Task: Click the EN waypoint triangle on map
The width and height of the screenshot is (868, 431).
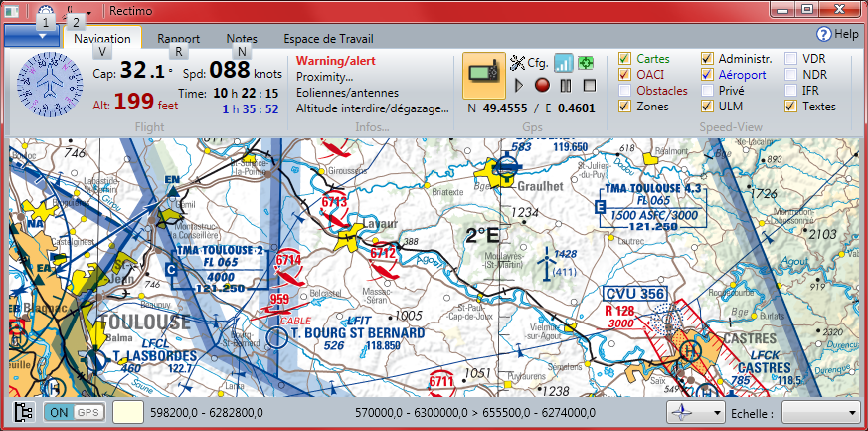Action: click(x=173, y=192)
